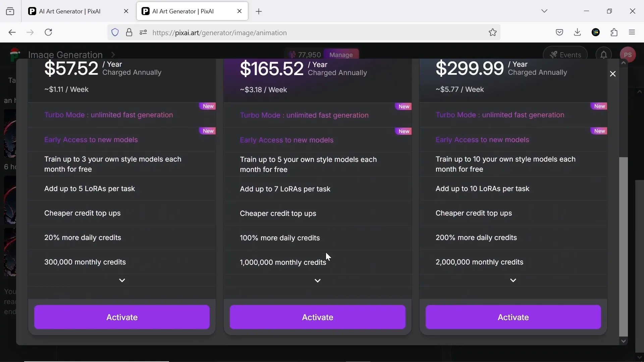Switch to the first PixAI tab
Image resolution: width=644 pixels, height=362 pixels.
(x=70, y=11)
